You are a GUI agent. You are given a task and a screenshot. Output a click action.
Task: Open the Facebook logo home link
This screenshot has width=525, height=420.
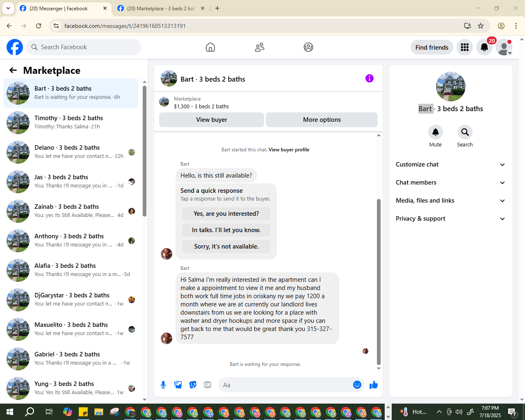coord(15,47)
